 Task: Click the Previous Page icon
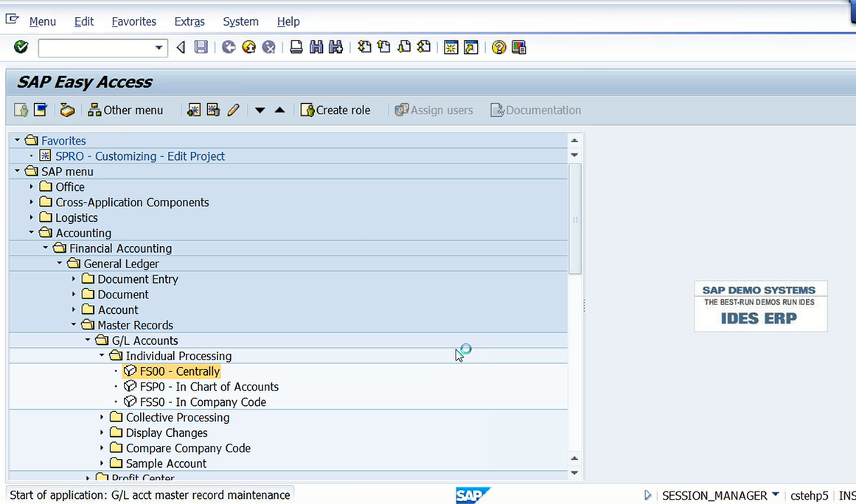[x=384, y=47]
